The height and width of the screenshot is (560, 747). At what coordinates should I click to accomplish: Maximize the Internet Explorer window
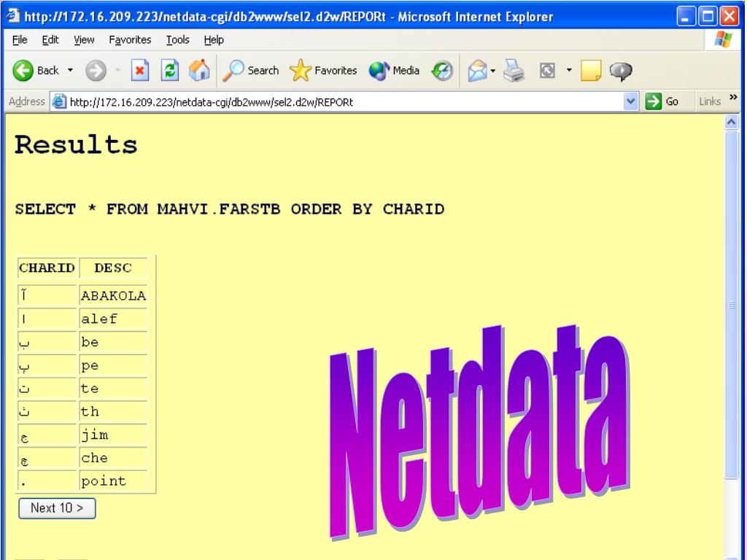point(708,17)
